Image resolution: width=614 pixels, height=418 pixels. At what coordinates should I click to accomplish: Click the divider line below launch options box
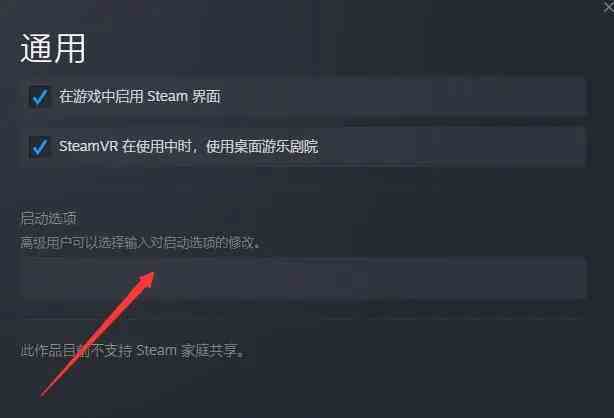(304, 315)
